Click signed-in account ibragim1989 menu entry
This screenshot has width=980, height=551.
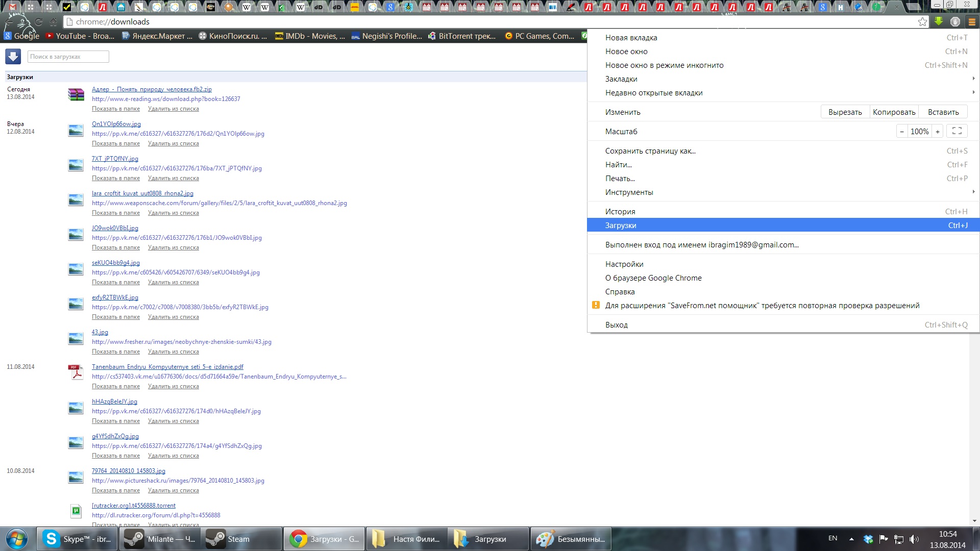click(x=783, y=245)
